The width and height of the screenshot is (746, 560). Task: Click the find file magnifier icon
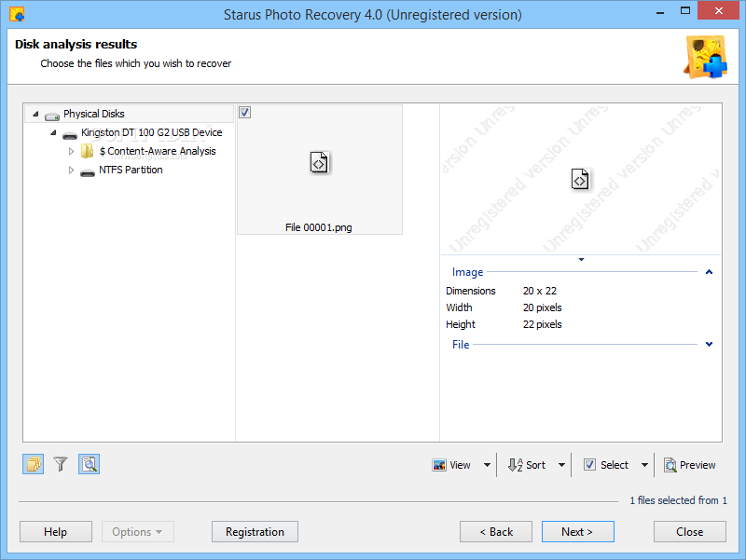click(89, 464)
